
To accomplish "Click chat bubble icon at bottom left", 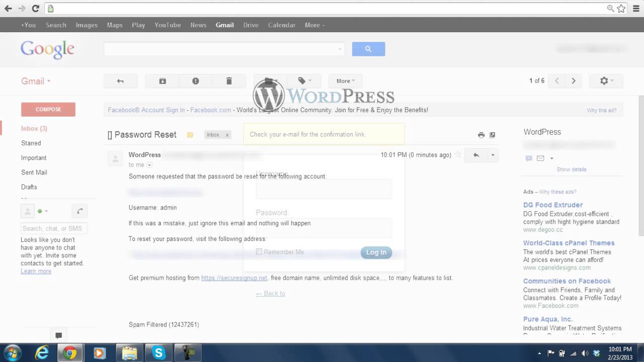I will click(58, 335).
